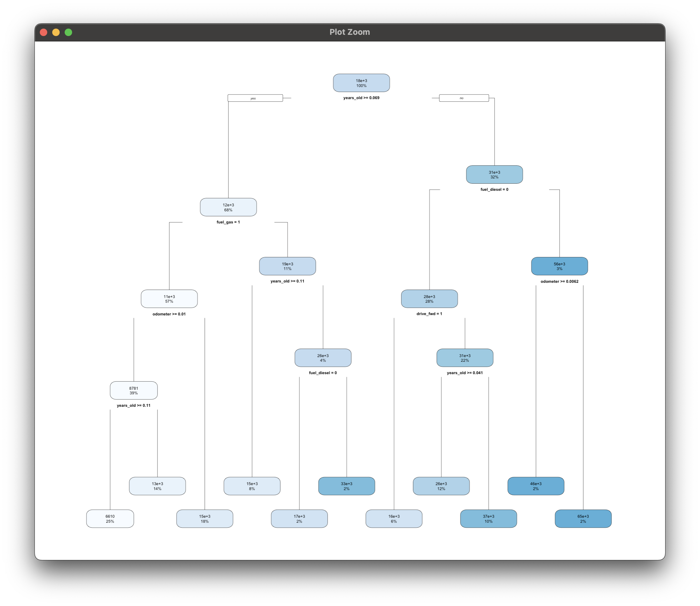Screen dimensions: 700x606
Task: Select leaf node 46e+3 2%
Action: [536, 486]
